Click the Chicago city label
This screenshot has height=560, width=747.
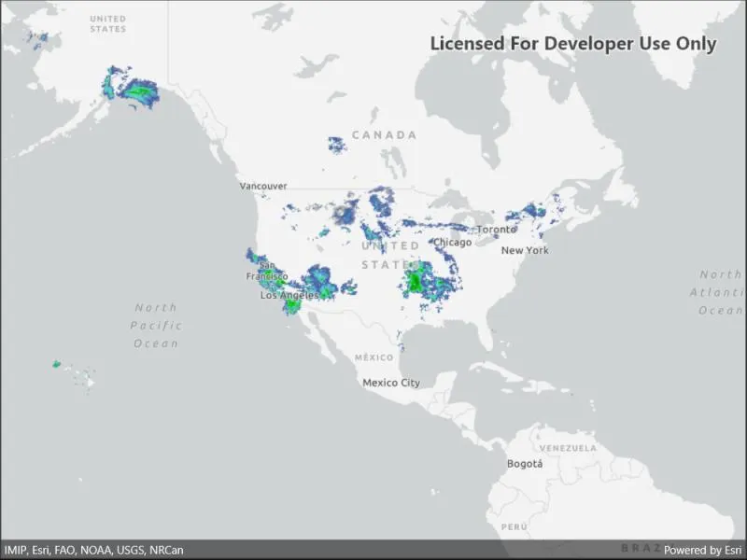click(452, 243)
